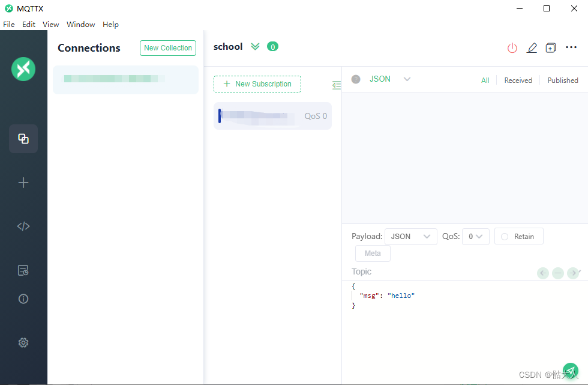The width and height of the screenshot is (588, 385).
Task: Collapse the subscriptions list with the indent icon
Action: click(x=337, y=85)
